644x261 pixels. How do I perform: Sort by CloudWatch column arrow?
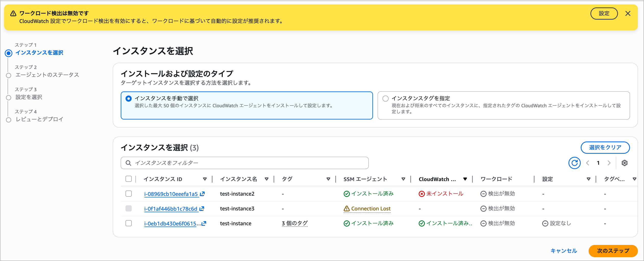465,179
